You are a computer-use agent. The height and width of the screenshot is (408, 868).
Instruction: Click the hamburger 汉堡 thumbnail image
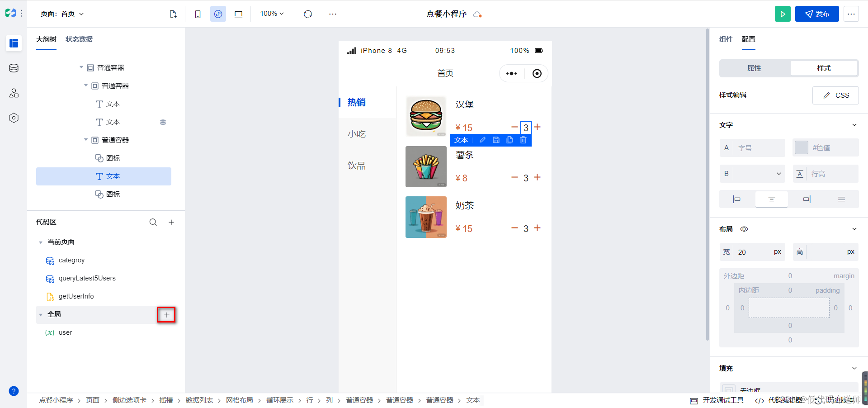(426, 116)
